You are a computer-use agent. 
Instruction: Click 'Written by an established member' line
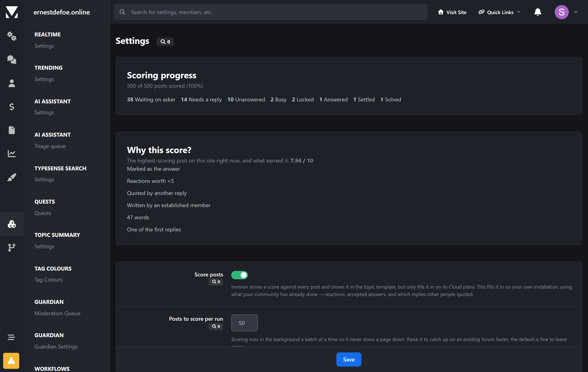click(169, 205)
